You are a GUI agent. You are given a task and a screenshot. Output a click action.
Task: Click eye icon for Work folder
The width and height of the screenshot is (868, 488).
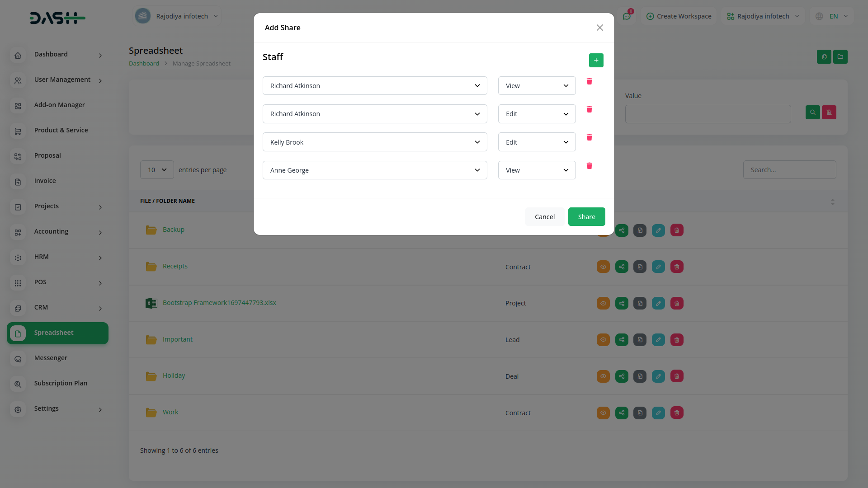click(x=603, y=413)
